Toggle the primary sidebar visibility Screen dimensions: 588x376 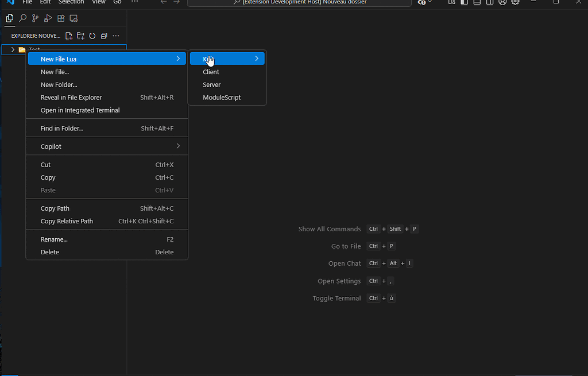click(x=463, y=3)
